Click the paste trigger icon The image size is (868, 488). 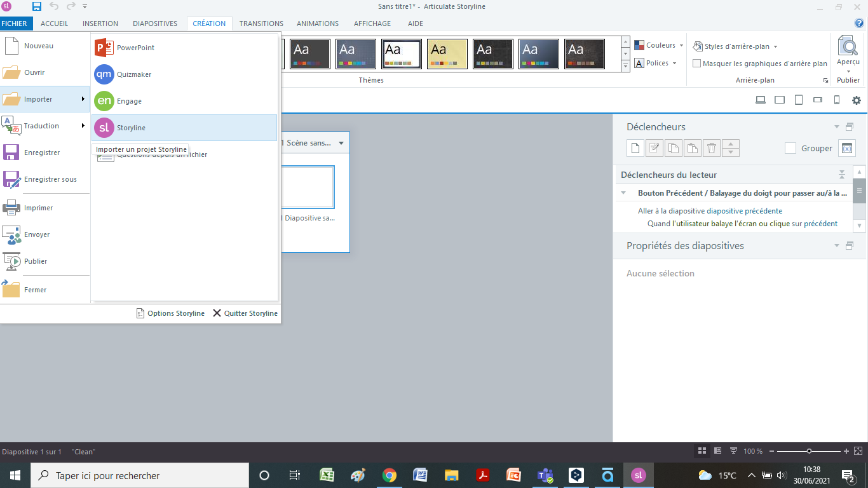click(x=693, y=148)
